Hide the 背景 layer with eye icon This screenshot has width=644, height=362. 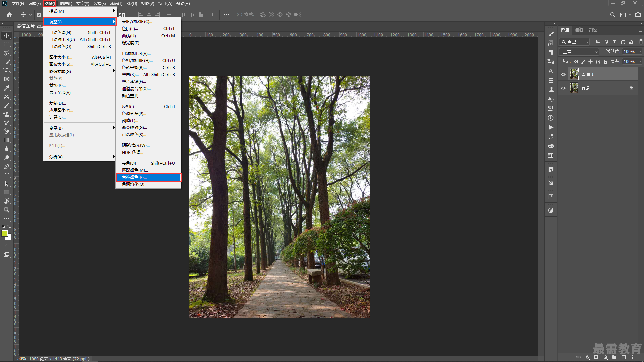(x=563, y=88)
